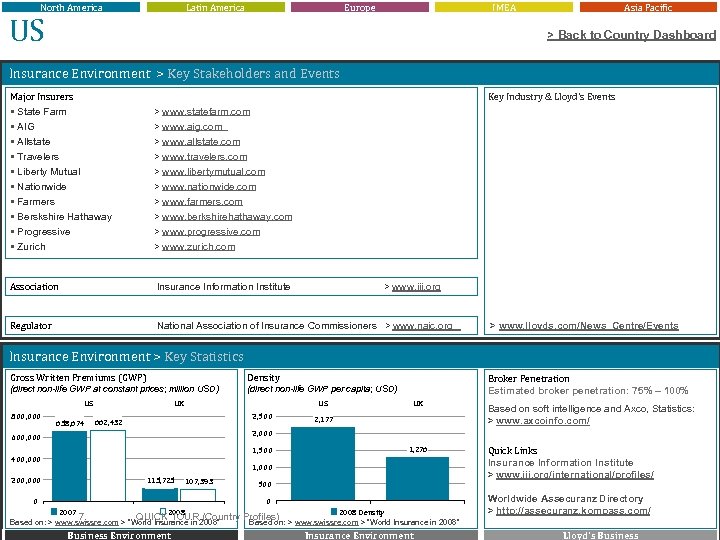Go to the Asia Pacific tab
Screen dimensions: 720x540
[x=648, y=7]
